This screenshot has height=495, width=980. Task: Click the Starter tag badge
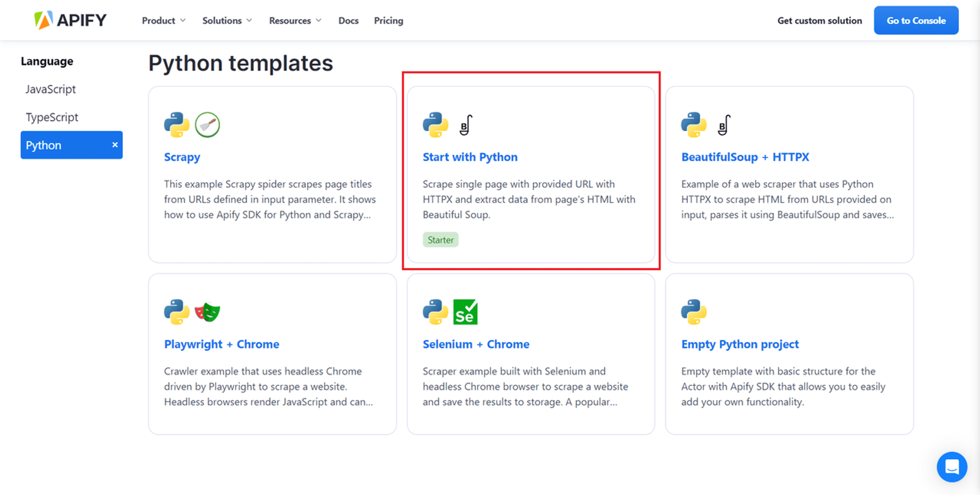tap(441, 240)
